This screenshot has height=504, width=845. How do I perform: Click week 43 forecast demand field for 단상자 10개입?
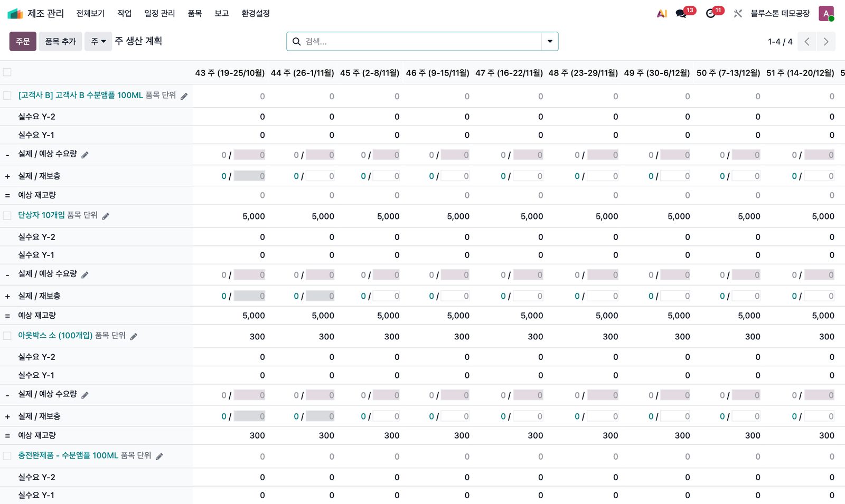coord(249,275)
